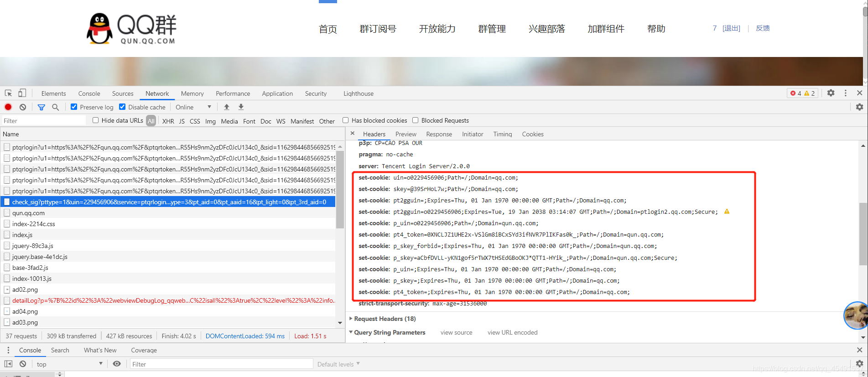Select the index-2214c.css request row

(x=168, y=224)
